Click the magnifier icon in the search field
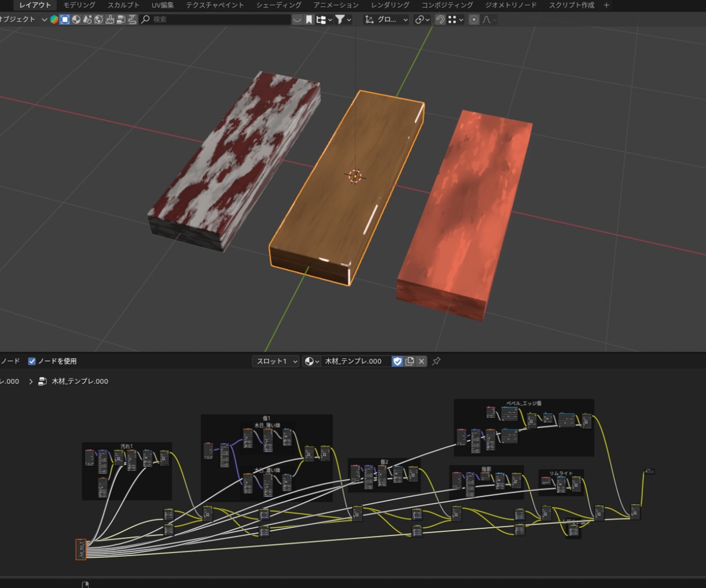Viewport: 706px width, 588px height. (146, 20)
